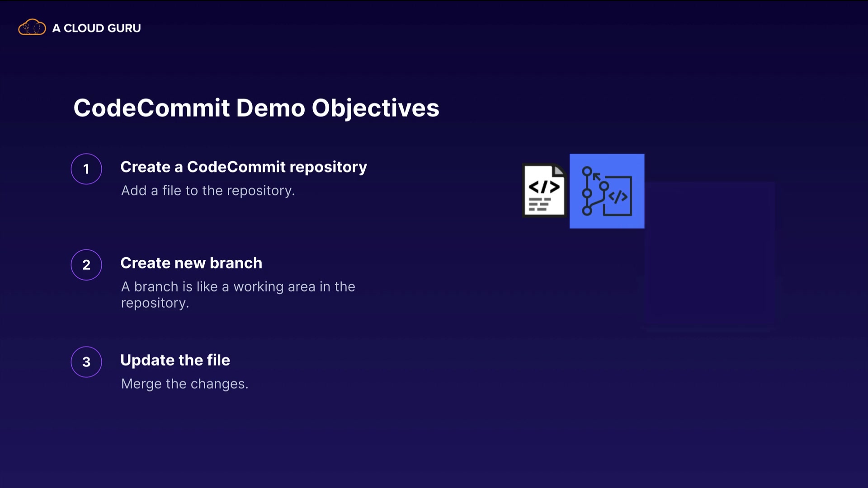Click the word CodeCommit in the title
The image size is (868, 488).
point(152,108)
